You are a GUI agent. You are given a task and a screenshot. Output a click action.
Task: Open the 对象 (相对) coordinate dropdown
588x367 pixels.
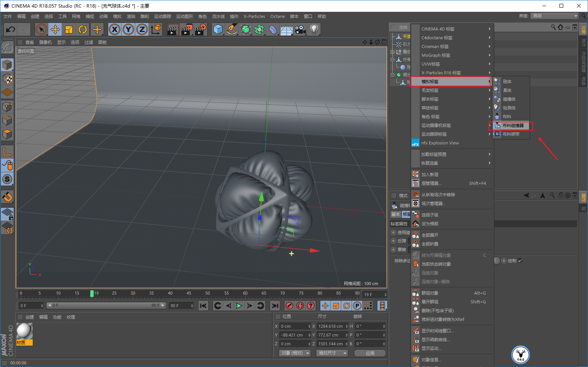click(x=295, y=353)
